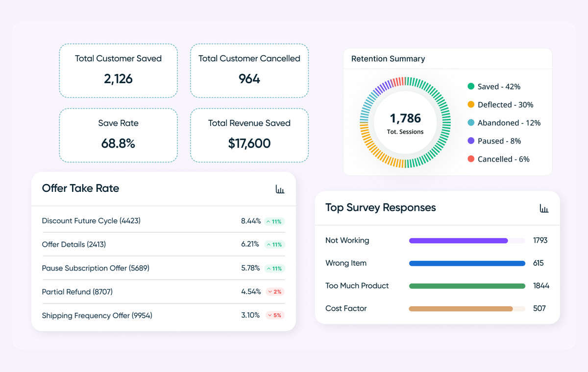
Task: Click the teal Abandoned legend dot
Action: click(x=471, y=122)
